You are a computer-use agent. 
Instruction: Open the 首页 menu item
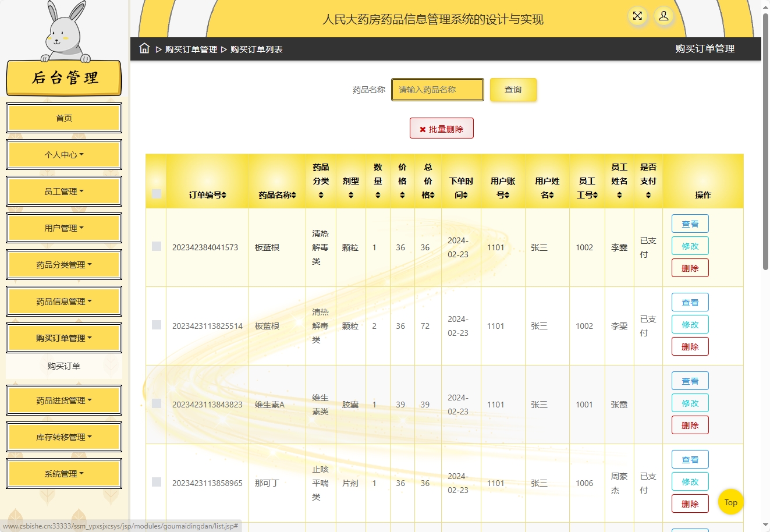[x=63, y=118]
